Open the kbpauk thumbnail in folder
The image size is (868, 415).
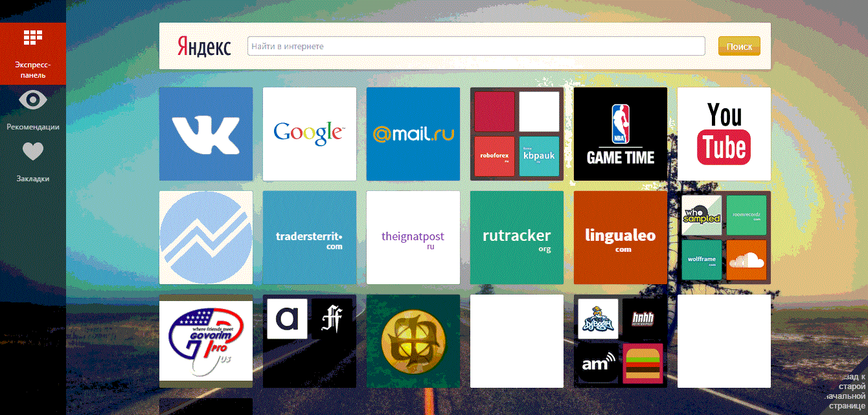(x=540, y=156)
